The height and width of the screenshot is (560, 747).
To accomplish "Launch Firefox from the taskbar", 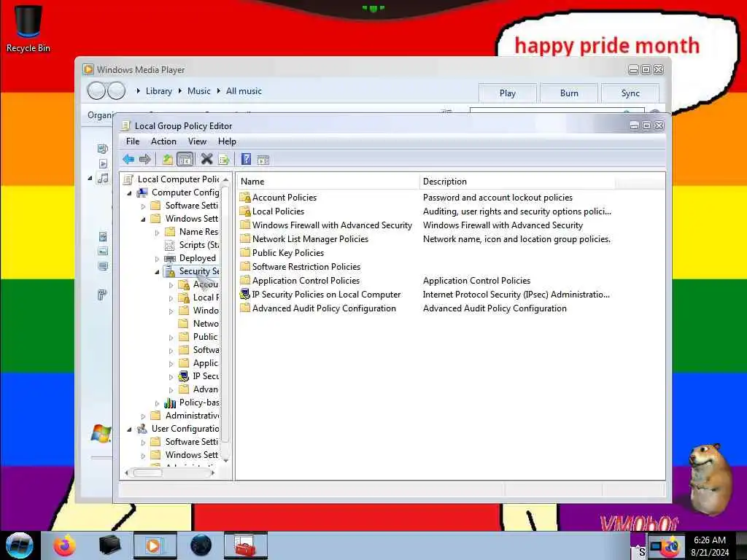I will (65, 545).
